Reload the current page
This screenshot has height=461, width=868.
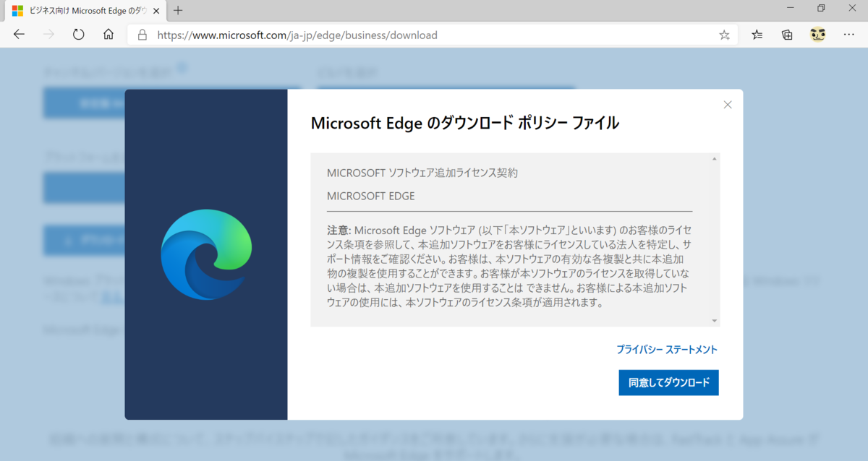click(x=79, y=35)
